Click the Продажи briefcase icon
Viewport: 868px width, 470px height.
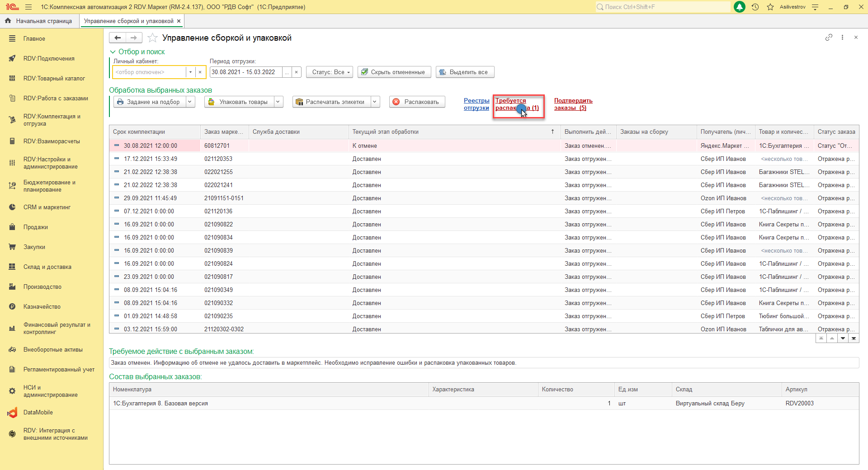[12, 227]
